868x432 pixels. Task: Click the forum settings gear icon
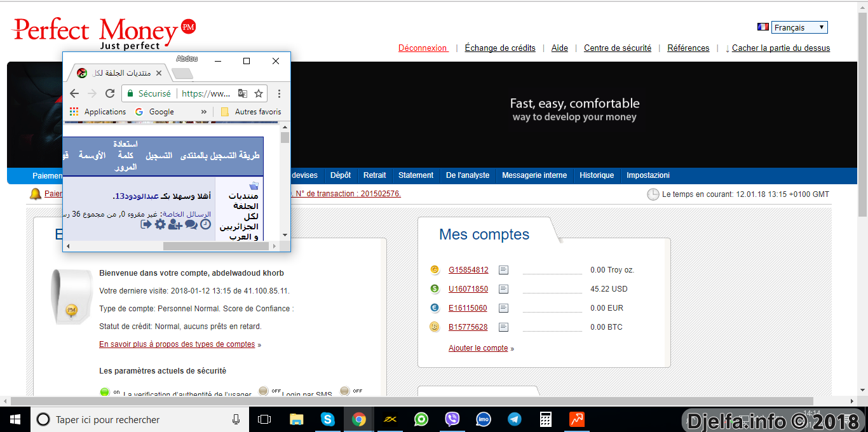[x=160, y=224]
